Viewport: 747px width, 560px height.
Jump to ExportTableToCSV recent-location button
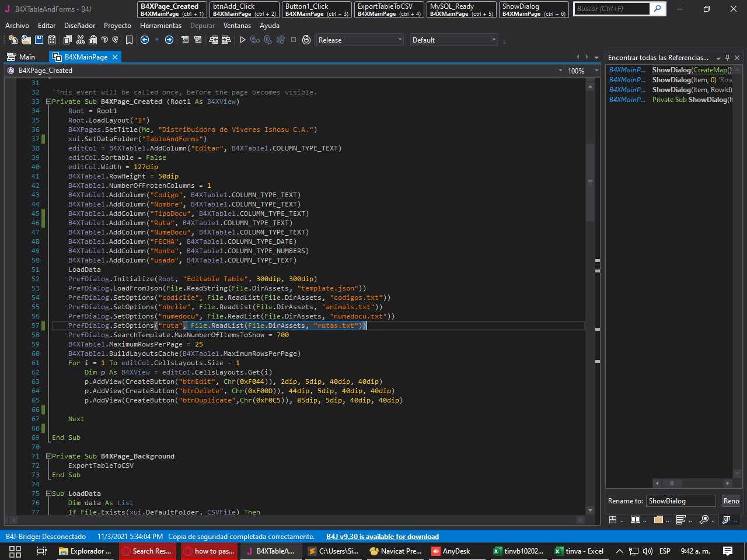(389, 9)
